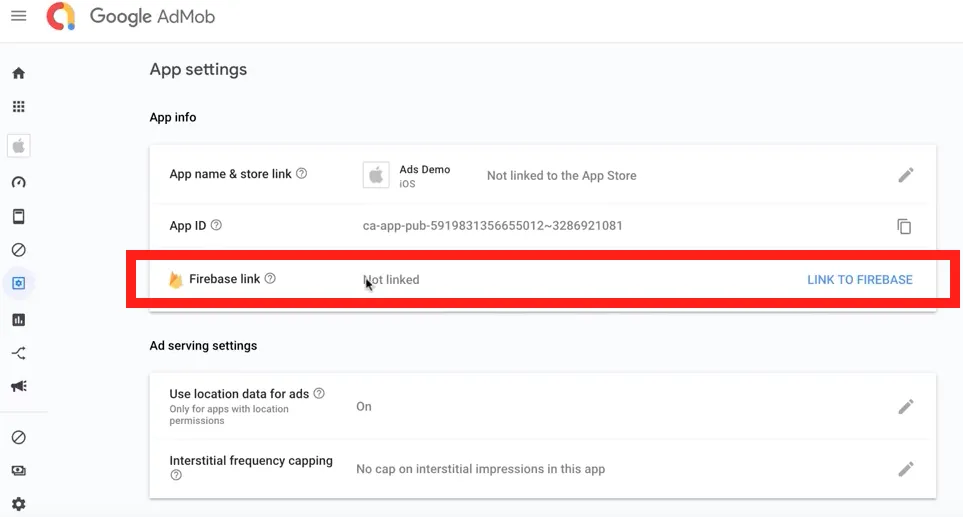Screen dimensions: 963x517
Task: Open Ad units icon in sidebar
Action: click(x=18, y=216)
